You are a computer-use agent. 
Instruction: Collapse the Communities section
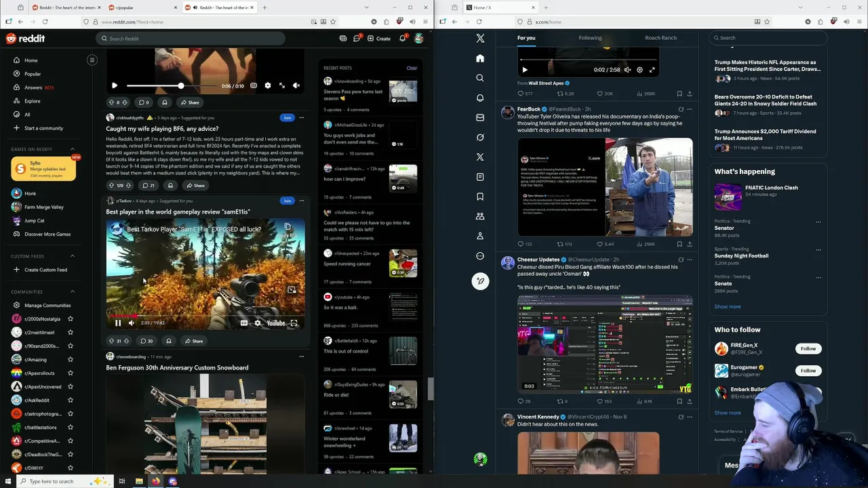tap(73, 291)
